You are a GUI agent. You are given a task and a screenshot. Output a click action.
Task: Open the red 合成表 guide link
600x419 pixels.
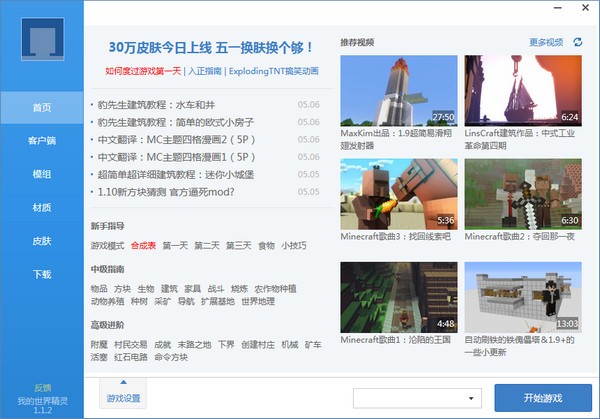pyautogui.click(x=143, y=246)
